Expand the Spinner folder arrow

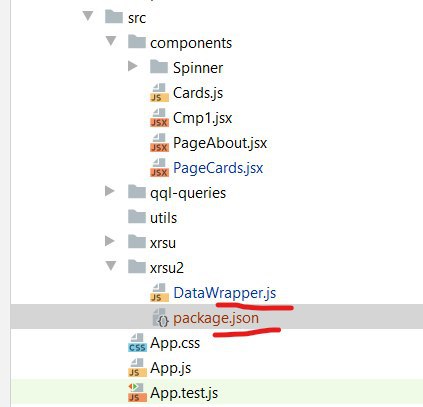(x=133, y=66)
